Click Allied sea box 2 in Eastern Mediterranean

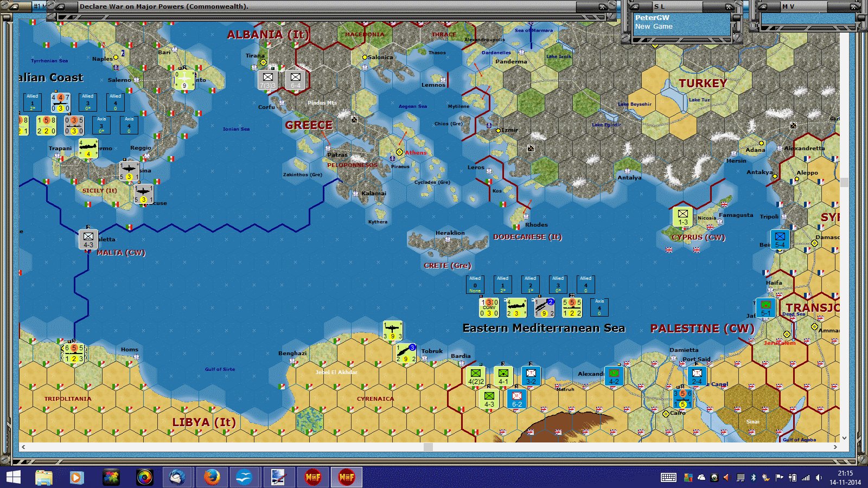point(531,285)
